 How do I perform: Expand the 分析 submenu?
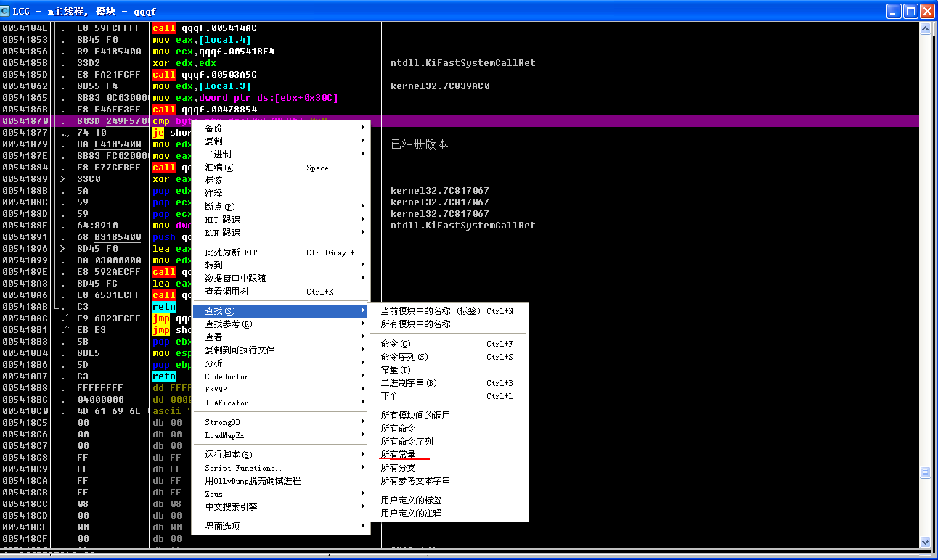point(281,363)
